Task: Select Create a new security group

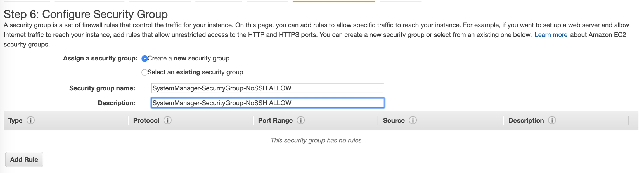Action: pyautogui.click(x=145, y=59)
